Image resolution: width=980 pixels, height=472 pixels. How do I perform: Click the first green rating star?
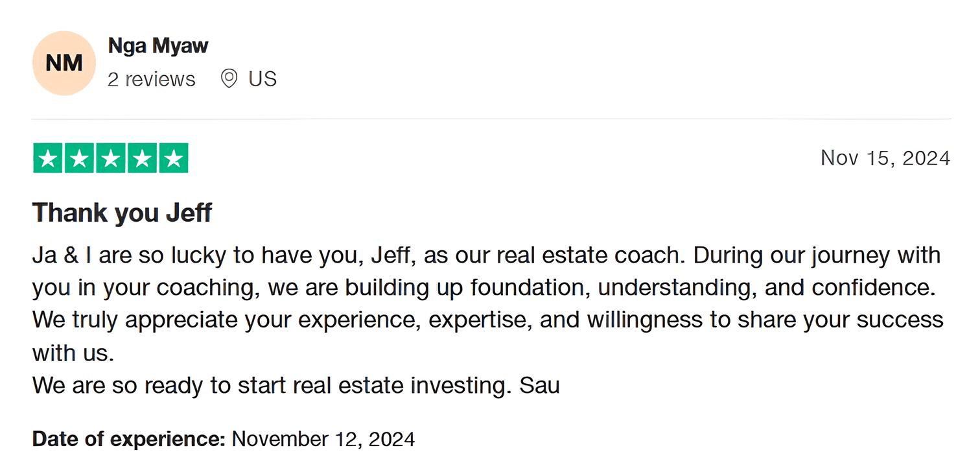(48, 158)
